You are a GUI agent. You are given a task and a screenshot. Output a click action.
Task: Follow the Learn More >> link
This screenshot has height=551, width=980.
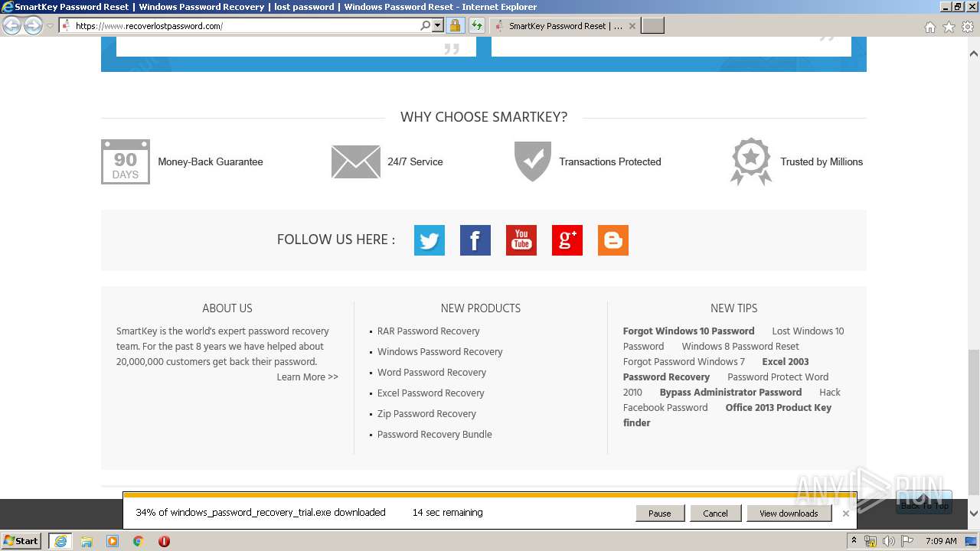pyautogui.click(x=307, y=377)
